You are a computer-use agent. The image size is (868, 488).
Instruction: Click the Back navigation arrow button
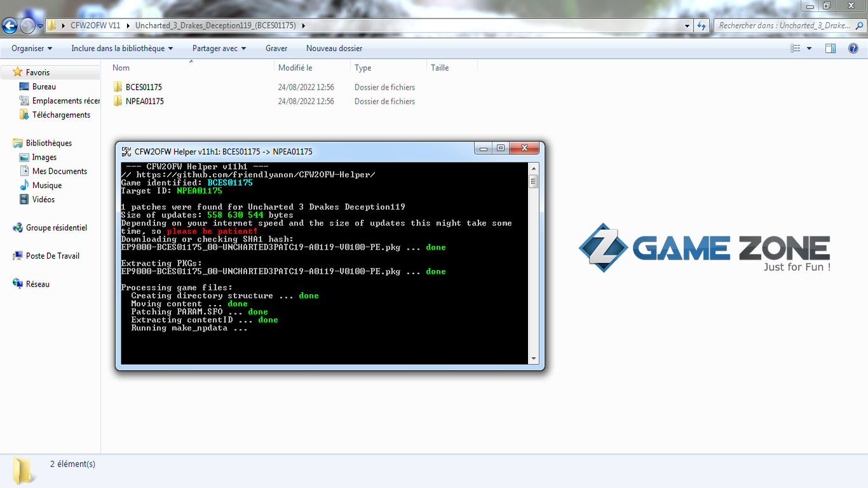tap(10, 26)
